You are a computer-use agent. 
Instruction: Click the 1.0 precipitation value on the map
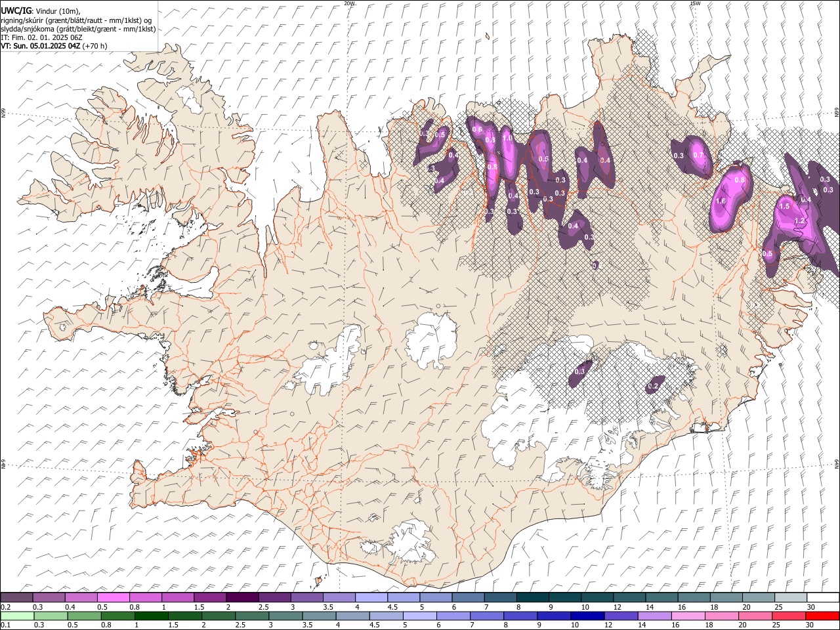[x=507, y=138]
